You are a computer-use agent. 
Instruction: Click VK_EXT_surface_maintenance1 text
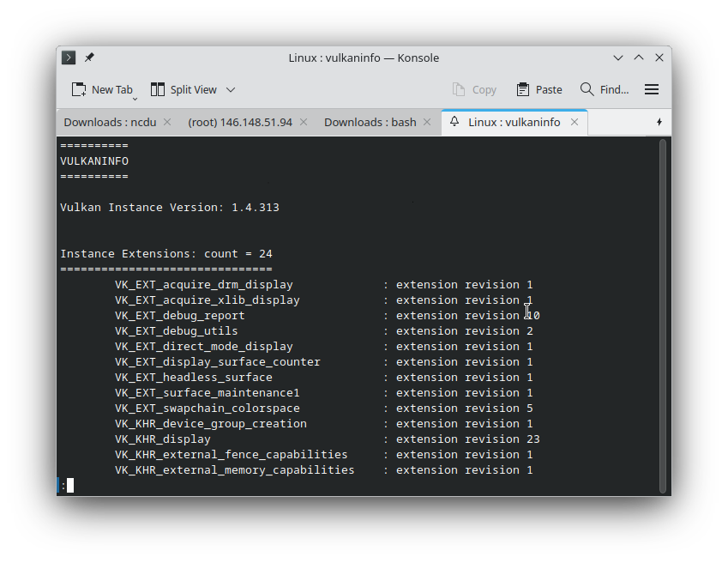coord(207,393)
